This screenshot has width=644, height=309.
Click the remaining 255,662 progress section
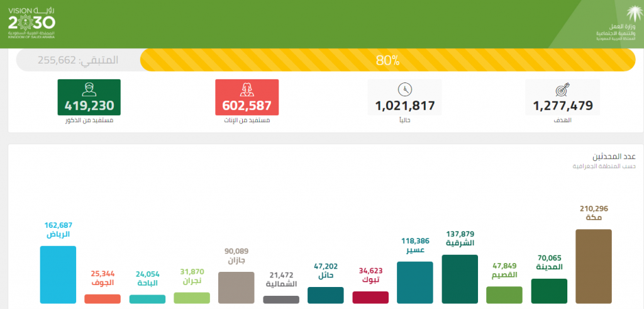point(78,60)
